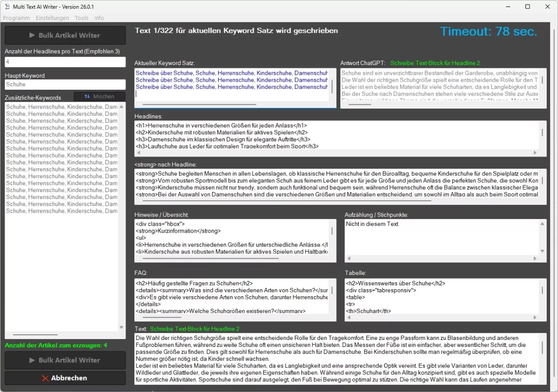The height and width of the screenshot is (392, 558).
Task: Click horizontal scrollbar under keywords list
Action: [35, 335]
